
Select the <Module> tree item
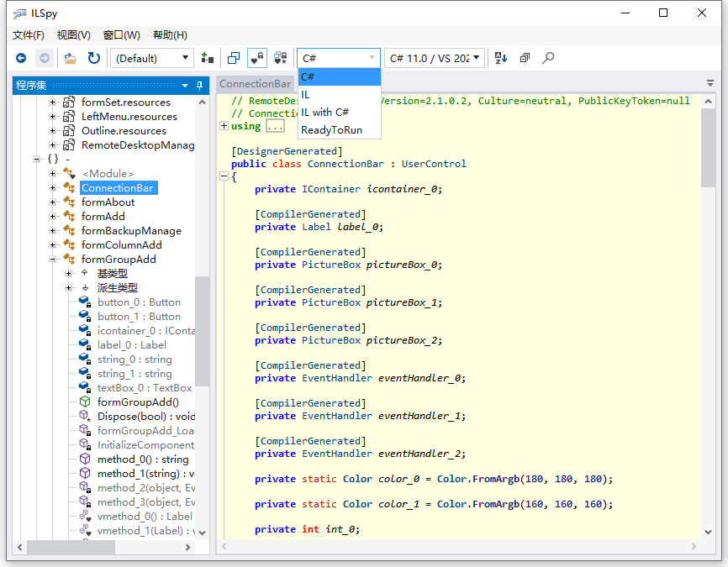[108, 174]
